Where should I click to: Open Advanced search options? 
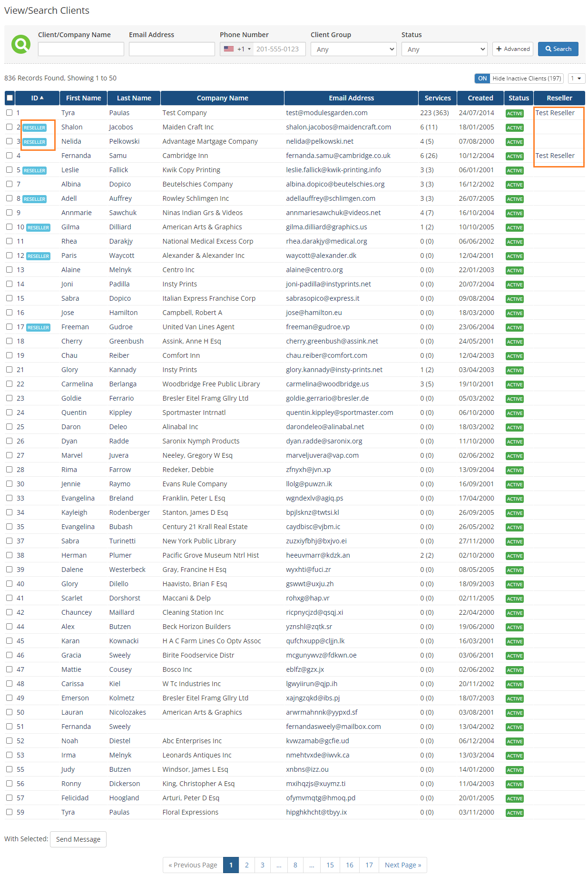(512, 49)
